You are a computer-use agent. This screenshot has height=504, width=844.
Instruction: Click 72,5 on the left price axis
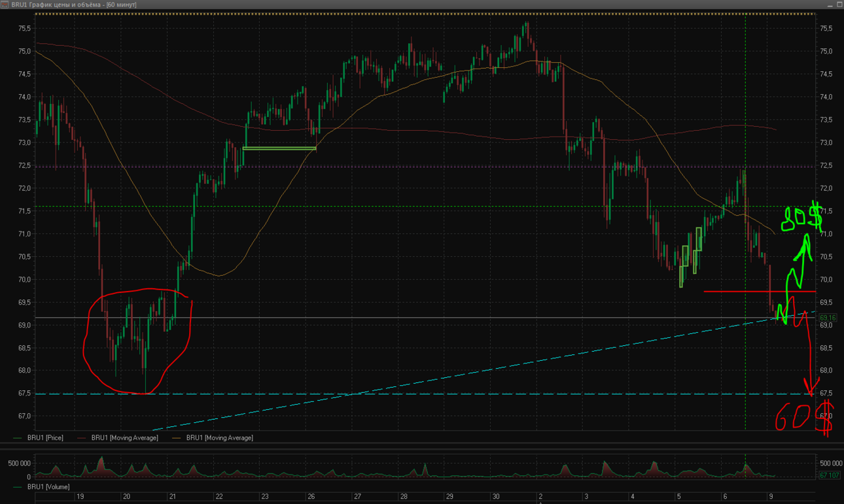click(24, 165)
